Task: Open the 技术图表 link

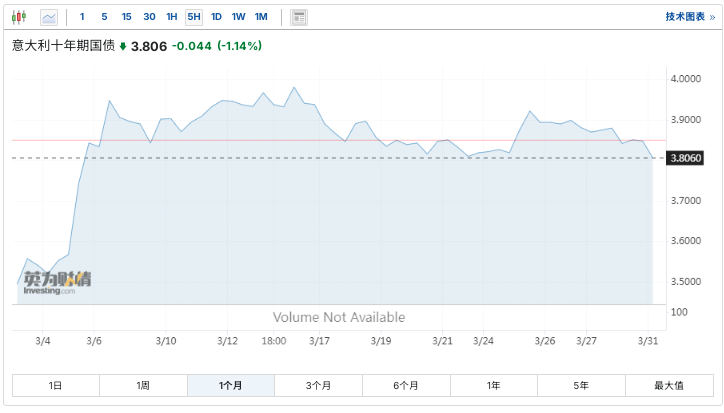Action: tap(690, 17)
